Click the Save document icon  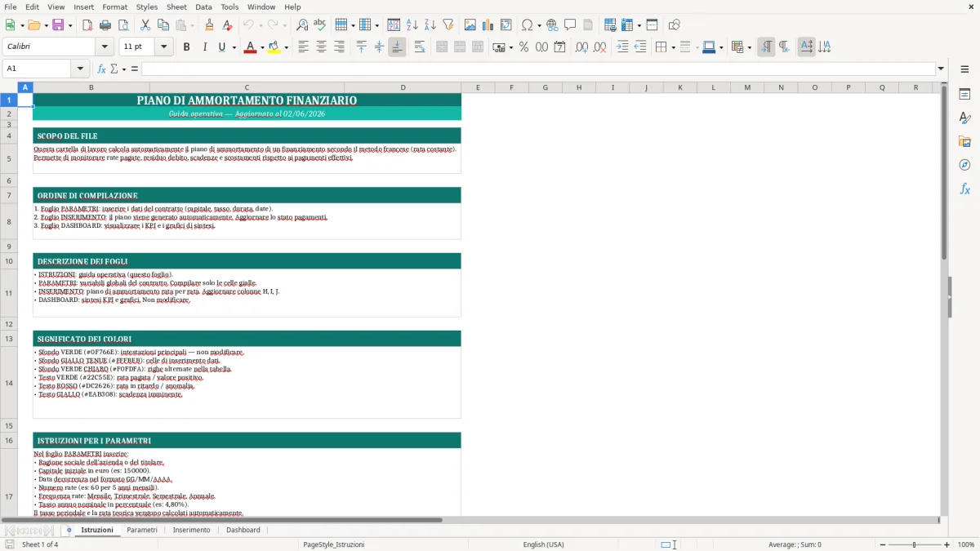58,24
